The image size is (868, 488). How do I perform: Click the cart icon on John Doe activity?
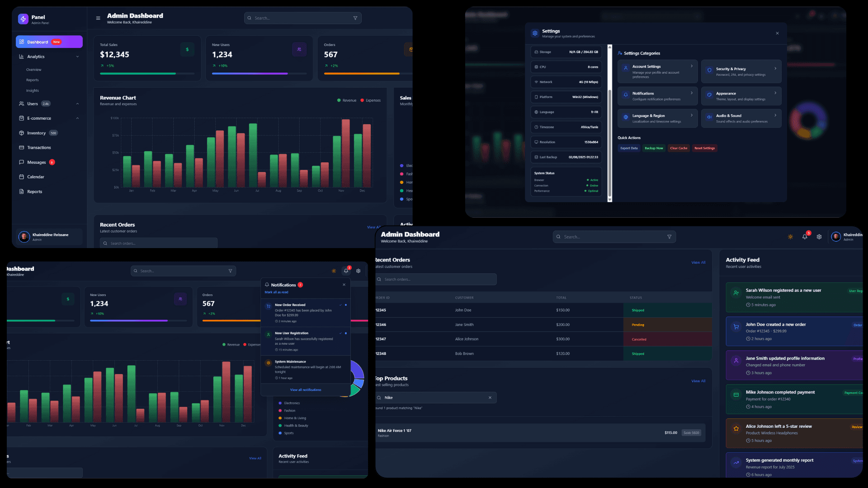click(x=736, y=327)
